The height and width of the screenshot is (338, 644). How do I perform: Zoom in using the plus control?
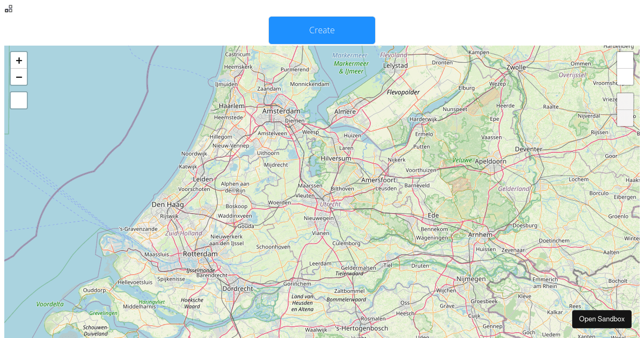[x=19, y=60]
